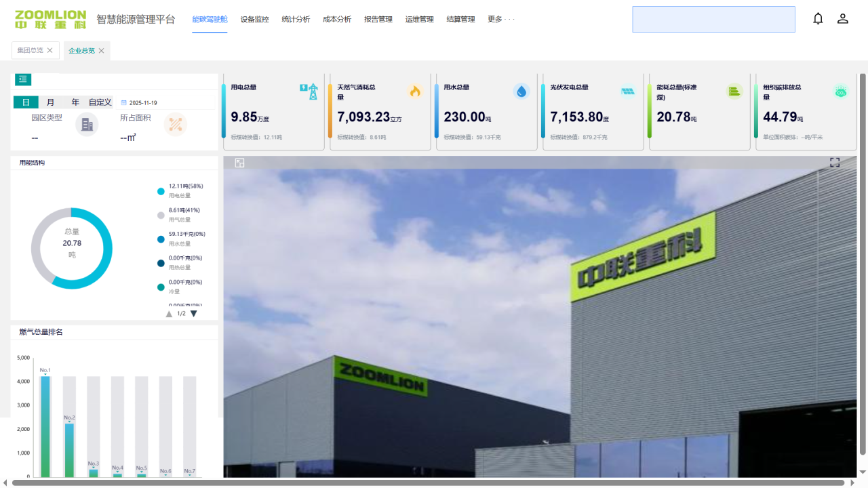
Task: Click the electricity tower icon on 用电总量 card
Action: click(x=309, y=91)
